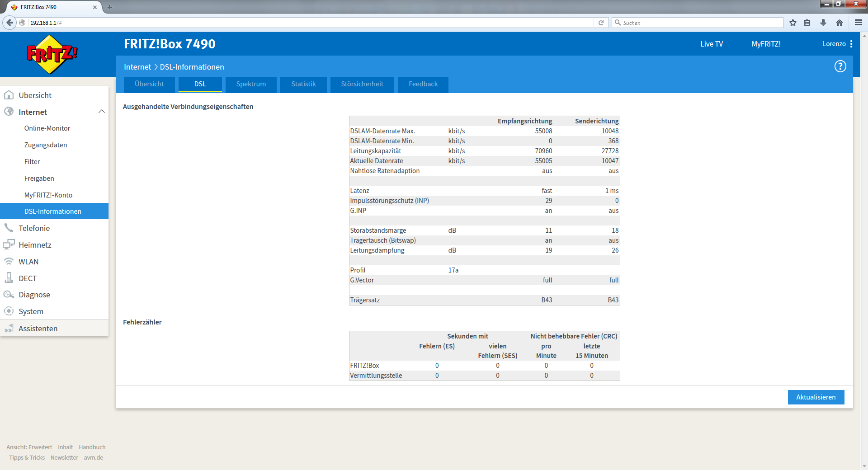Image resolution: width=868 pixels, height=470 pixels.
Task: Open the Störsicherheit tab
Action: [x=362, y=85]
